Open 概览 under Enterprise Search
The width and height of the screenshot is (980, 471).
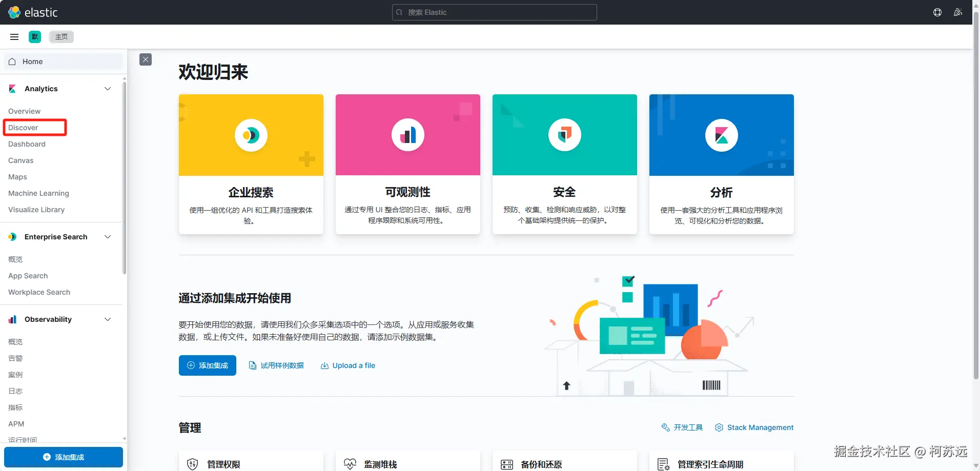[15, 259]
